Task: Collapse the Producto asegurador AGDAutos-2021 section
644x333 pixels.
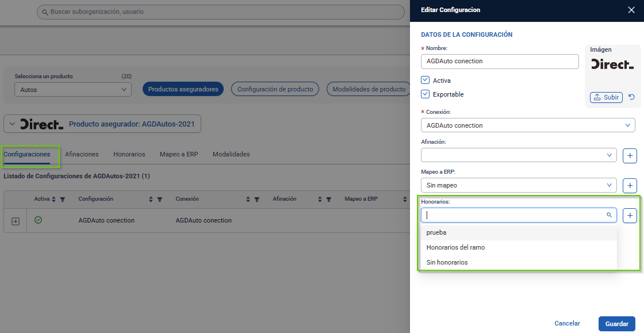Action: (x=12, y=124)
